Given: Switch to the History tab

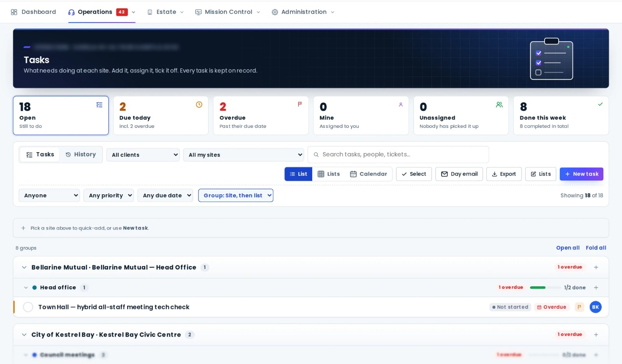Looking at the screenshot, I should (x=80, y=155).
